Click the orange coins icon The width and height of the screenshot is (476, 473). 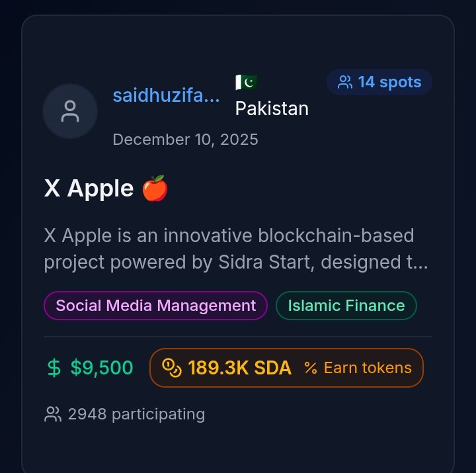click(172, 368)
